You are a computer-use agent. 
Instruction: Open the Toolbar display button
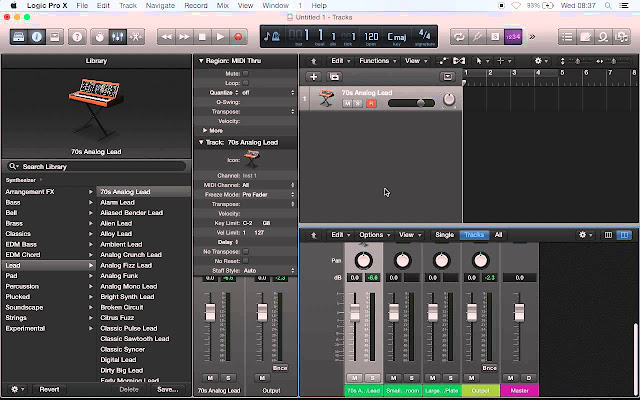[x=54, y=37]
